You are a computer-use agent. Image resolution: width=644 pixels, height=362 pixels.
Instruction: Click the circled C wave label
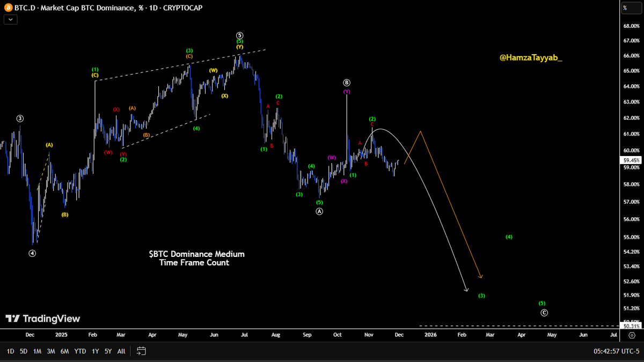point(544,313)
